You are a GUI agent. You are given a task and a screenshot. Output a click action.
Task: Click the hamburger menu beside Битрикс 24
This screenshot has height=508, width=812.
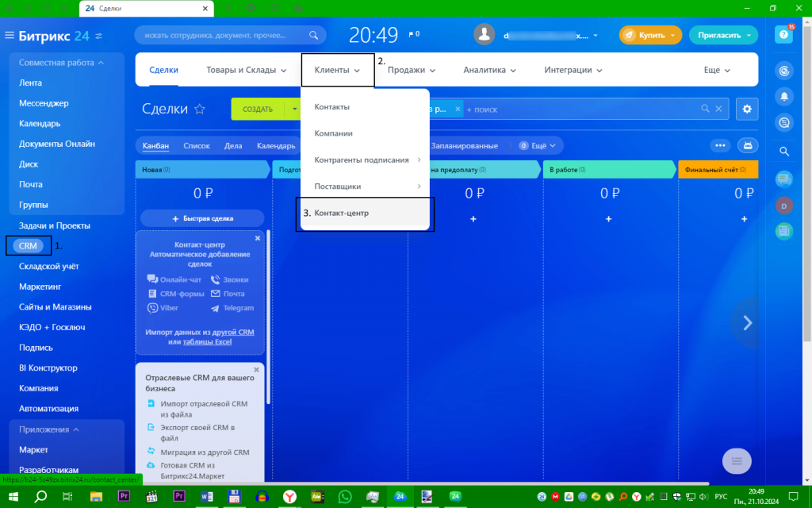10,35
